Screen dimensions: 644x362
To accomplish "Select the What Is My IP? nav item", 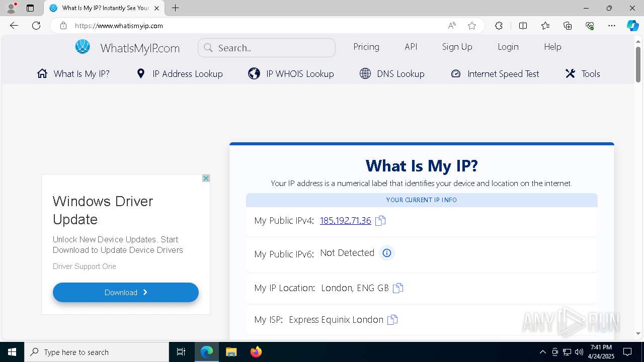I will coord(73,73).
